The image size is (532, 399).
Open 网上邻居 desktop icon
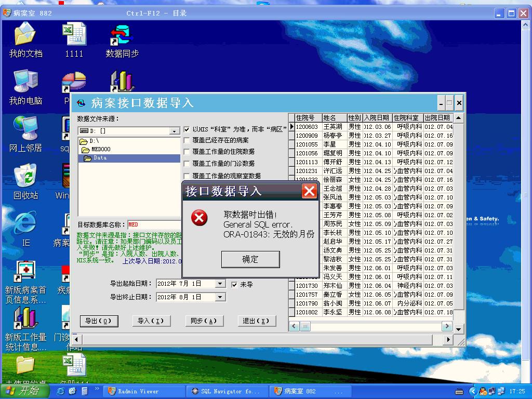pyautogui.click(x=25, y=135)
